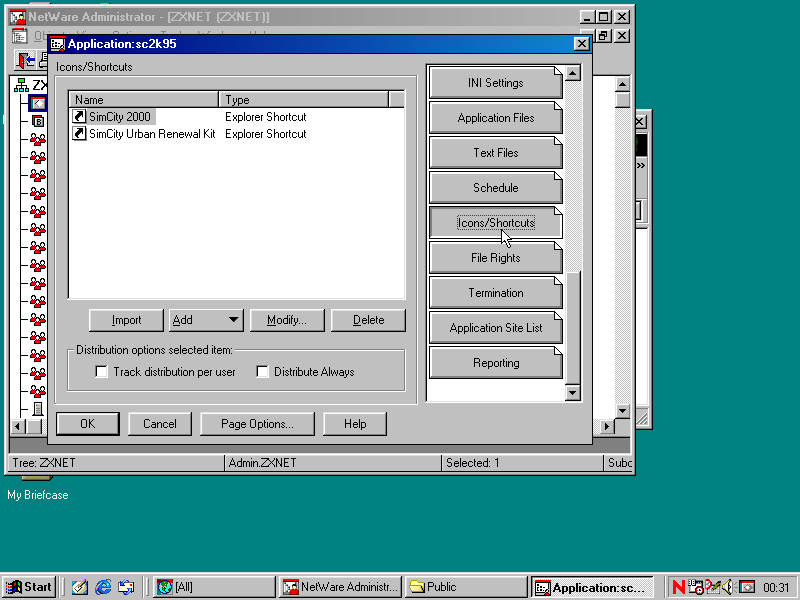Click Explorer Shortcut type in SimCity 2000 row

tap(265, 116)
